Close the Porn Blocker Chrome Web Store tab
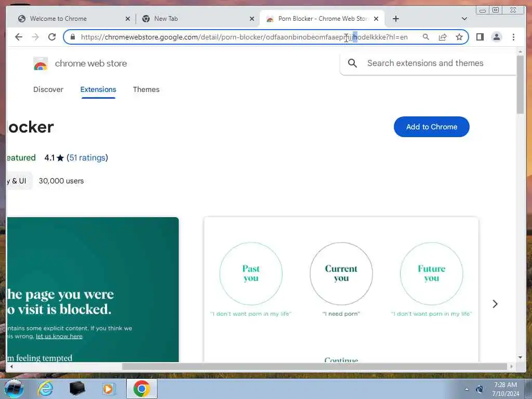Screen dimensions: 532x399 [376, 19]
